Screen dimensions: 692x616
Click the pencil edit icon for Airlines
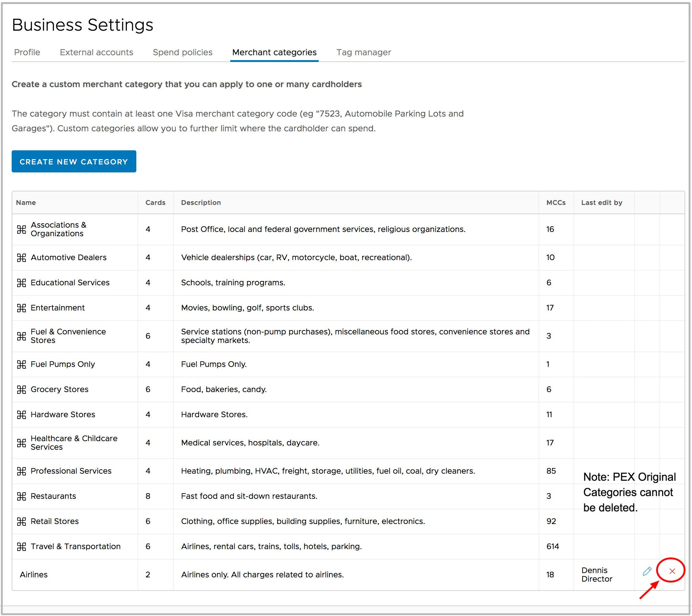pos(647,571)
